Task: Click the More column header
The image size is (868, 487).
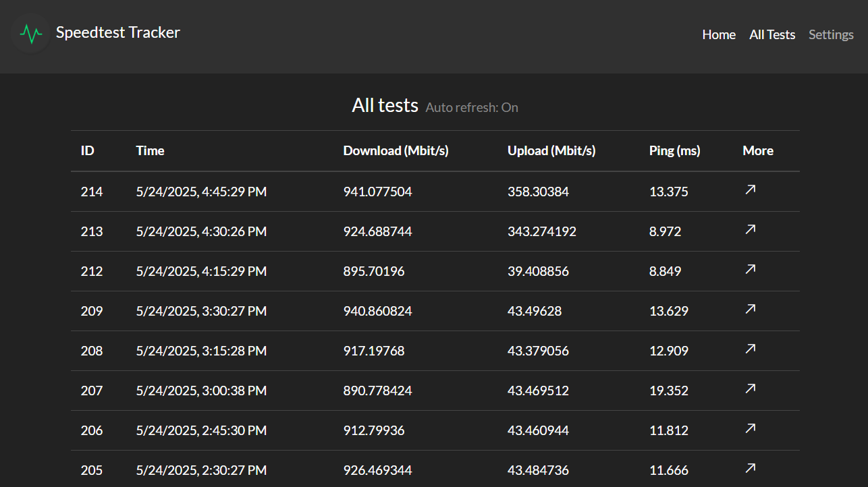Action: (758, 150)
